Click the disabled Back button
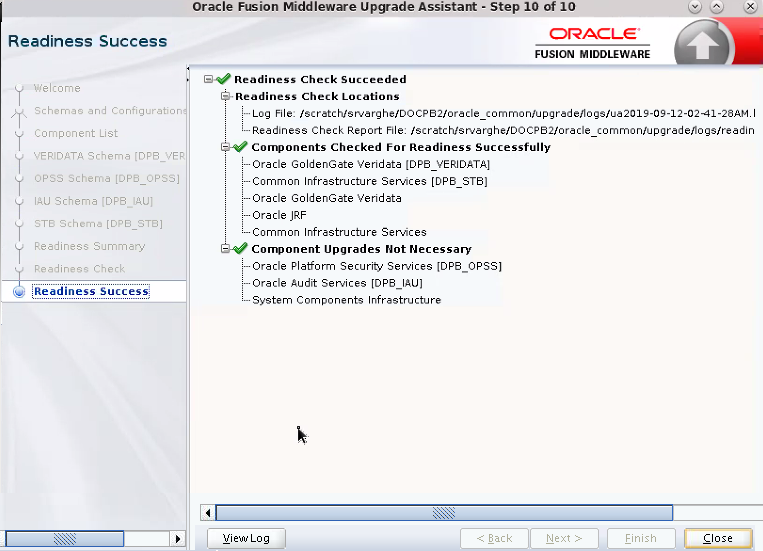The width and height of the screenshot is (763, 551). click(x=494, y=538)
